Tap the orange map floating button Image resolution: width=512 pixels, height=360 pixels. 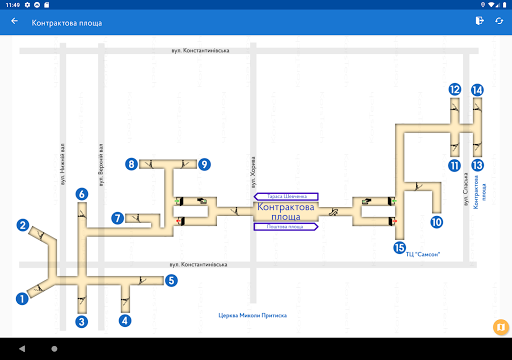click(501, 327)
